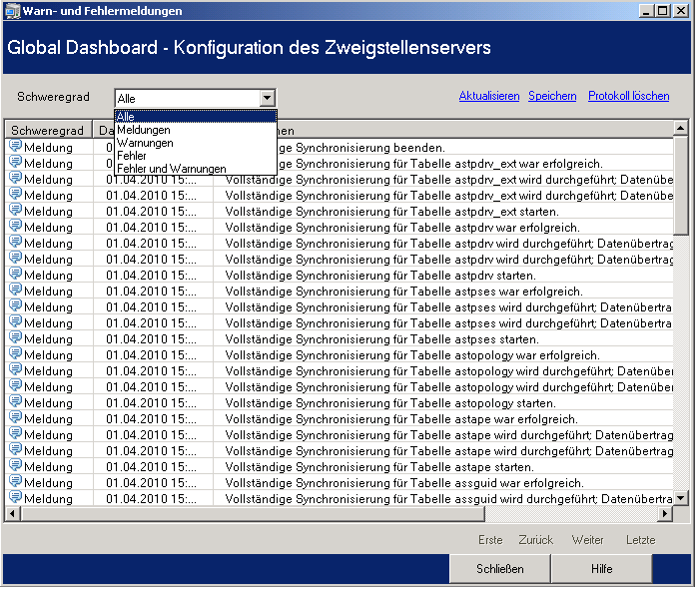The image size is (700, 589).
Task: Open Hilfe with the bottom button
Action: point(601,569)
